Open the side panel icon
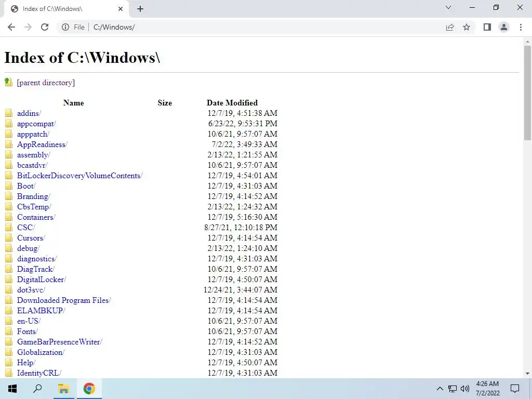The image size is (532, 399). tap(487, 27)
